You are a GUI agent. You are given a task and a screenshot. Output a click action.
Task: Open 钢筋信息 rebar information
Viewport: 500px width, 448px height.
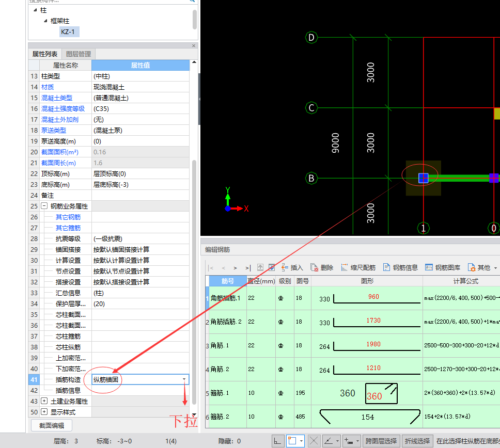coord(400,268)
